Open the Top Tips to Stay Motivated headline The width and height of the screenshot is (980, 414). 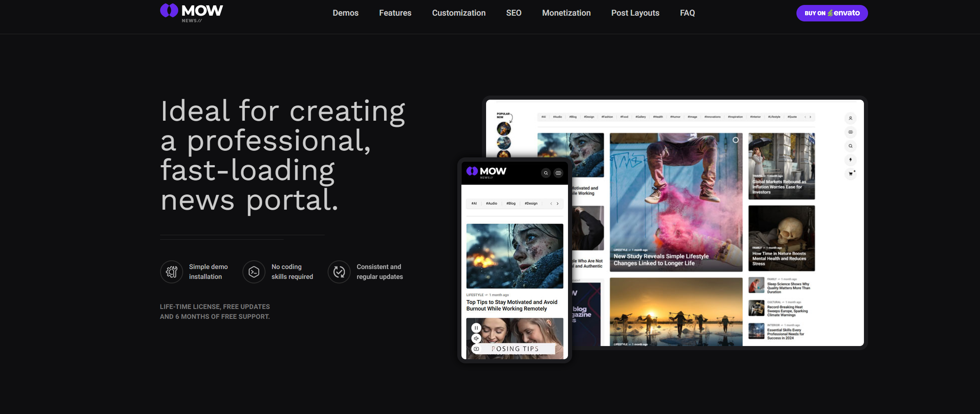pos(512,305)
